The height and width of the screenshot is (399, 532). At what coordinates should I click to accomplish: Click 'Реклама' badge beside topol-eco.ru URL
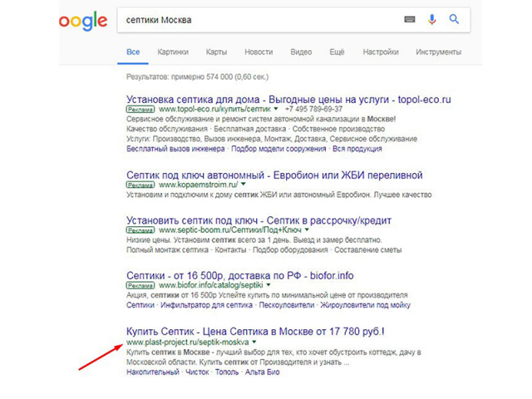coord(140,109)
